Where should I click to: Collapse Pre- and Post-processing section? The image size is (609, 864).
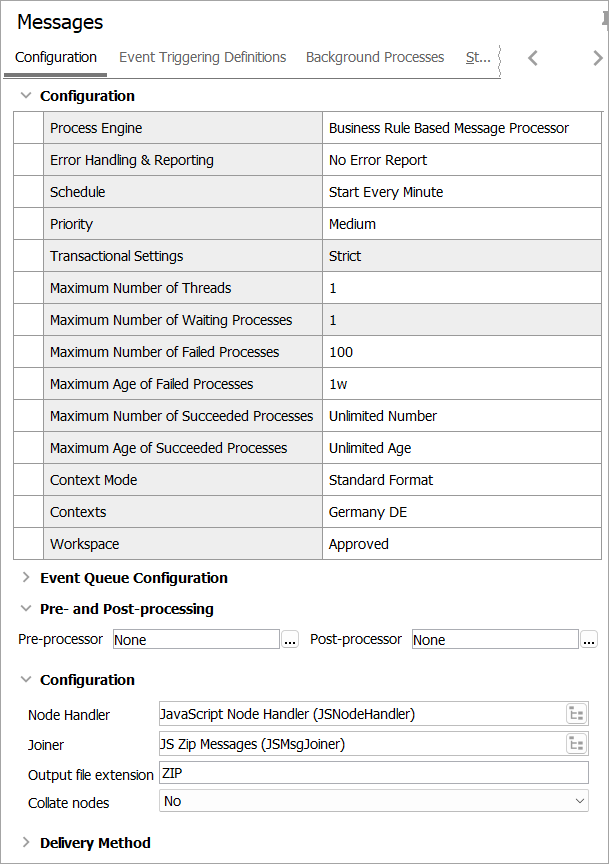(x=26, y=609)
